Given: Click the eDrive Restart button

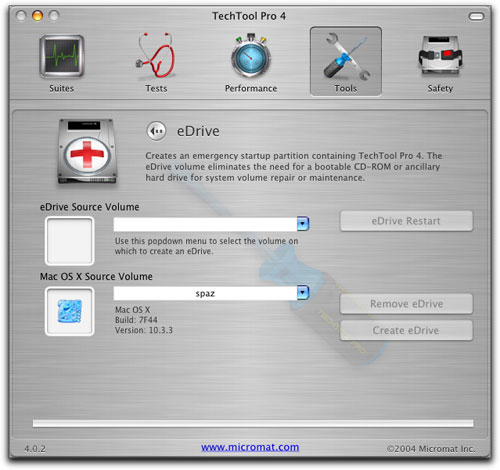Looking at the screenshot, I should (406, 221).
